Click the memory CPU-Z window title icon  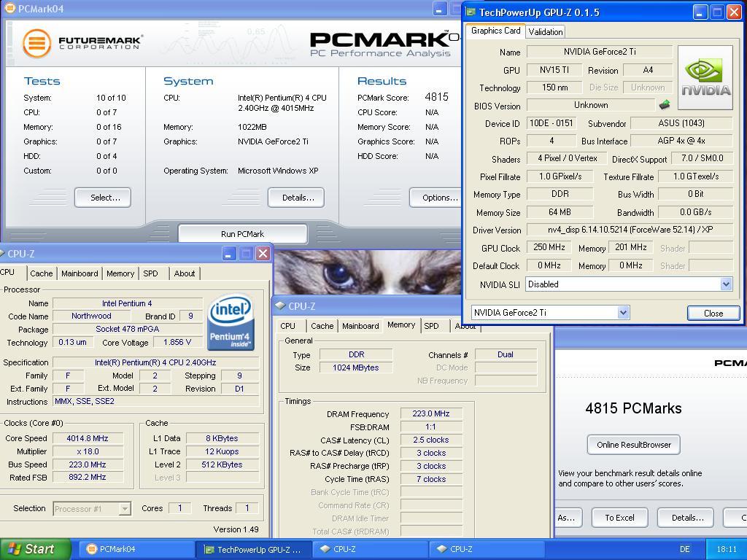280,306
